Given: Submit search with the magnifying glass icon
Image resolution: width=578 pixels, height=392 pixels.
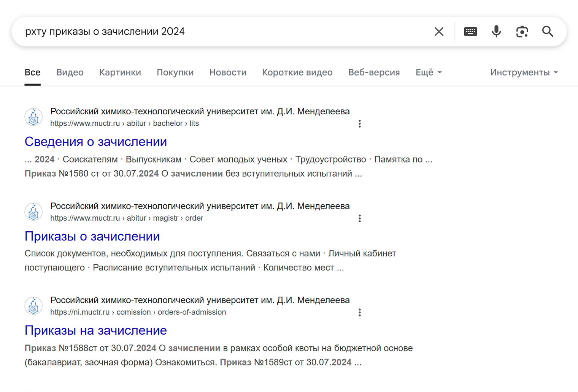Looking at the screenshot, I should (x=548, y=32).
